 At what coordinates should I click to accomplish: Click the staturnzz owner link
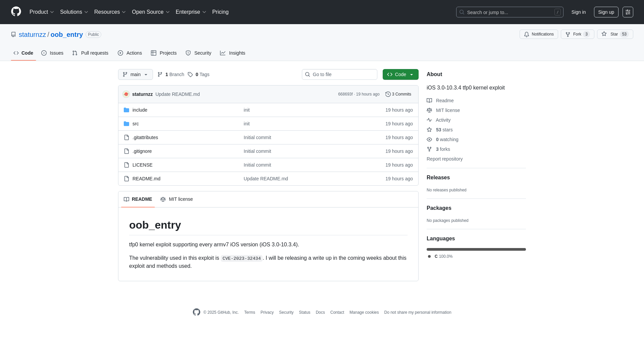pos(32,35)
